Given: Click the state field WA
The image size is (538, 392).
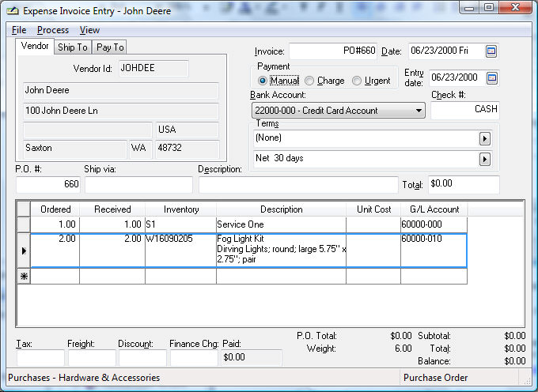Looking at the screenshot, I should pos(141,149).
